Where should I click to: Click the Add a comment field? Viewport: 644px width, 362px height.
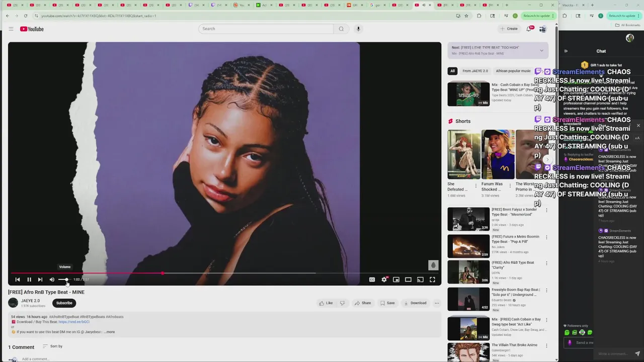tap(35, 359)
